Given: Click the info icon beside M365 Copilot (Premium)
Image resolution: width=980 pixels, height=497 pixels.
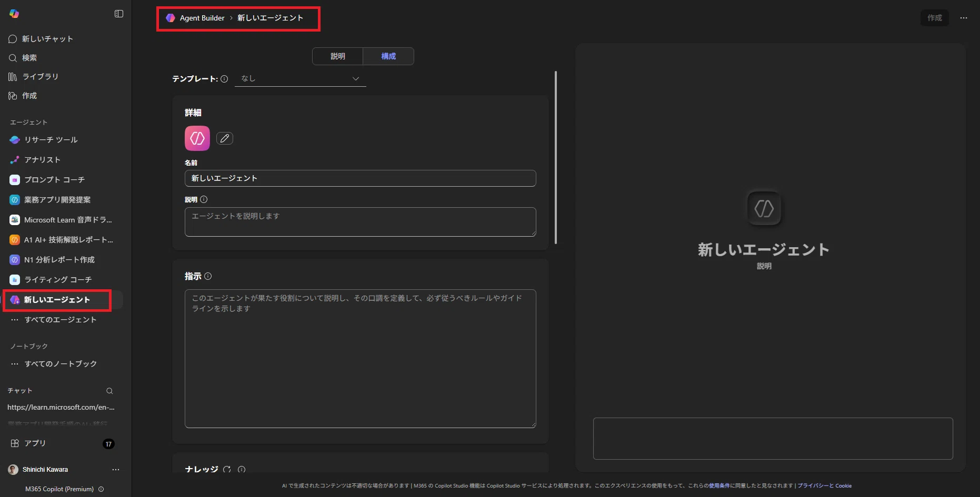Looking at the screenshot, I should (101, 489).
